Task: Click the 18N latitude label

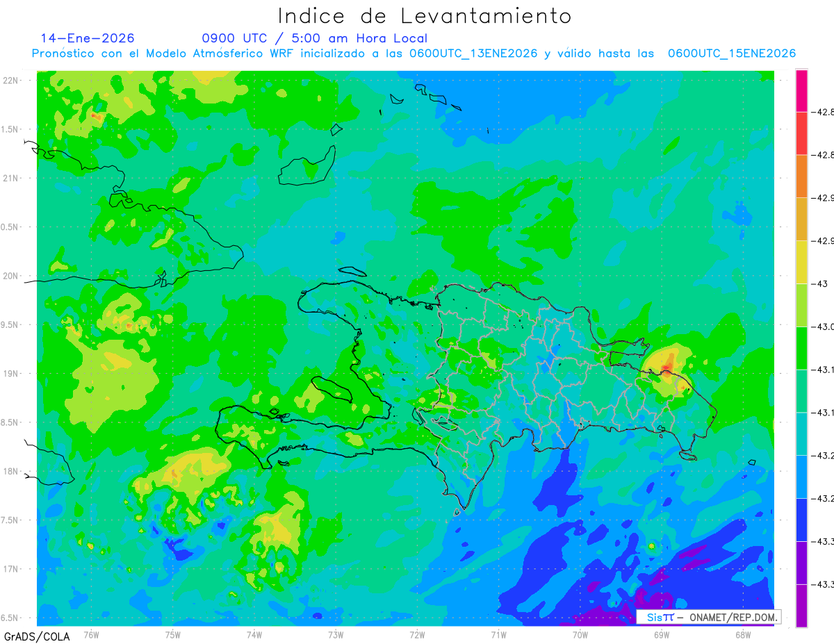Action: click(x=12, y=471)
